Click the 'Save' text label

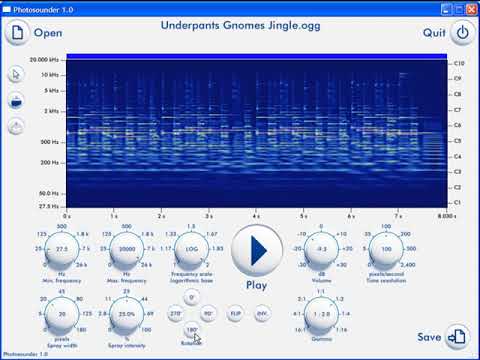(429, 337)
